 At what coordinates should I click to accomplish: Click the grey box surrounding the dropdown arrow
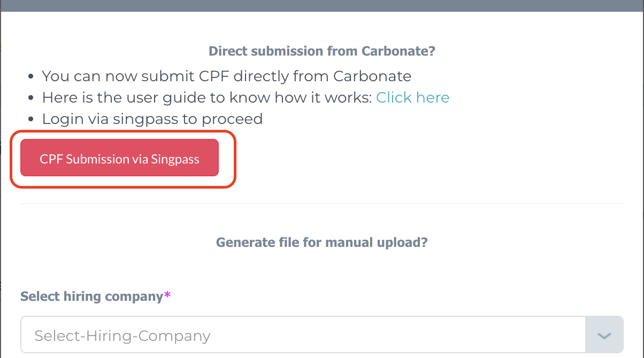pyautogui.click(x=604, y=336)
